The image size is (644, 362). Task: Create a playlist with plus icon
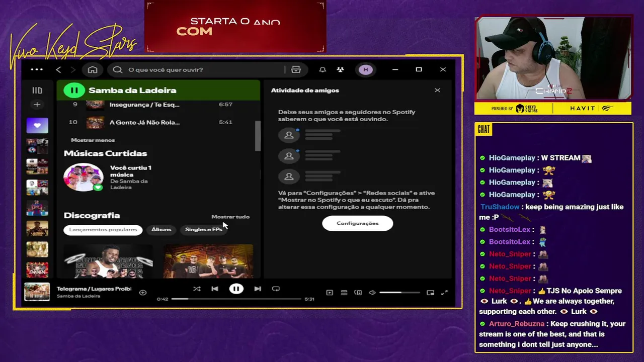(37, 105)
